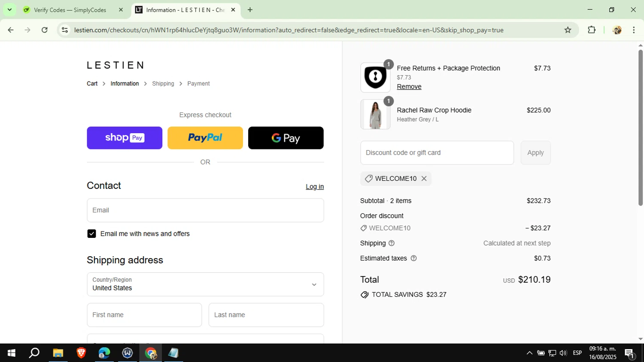Focus the First name field
This screenshot has width=644, height=362.
click(x=144, y=315)
